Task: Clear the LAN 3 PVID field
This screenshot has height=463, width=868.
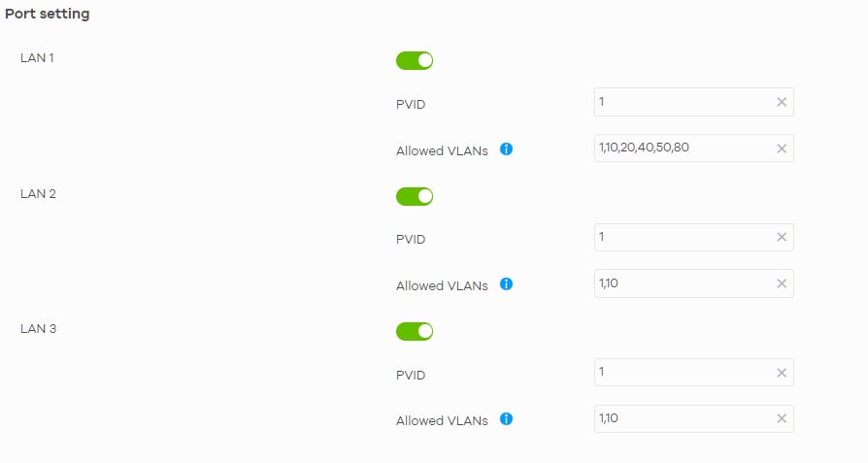Action: click(782, 373)
